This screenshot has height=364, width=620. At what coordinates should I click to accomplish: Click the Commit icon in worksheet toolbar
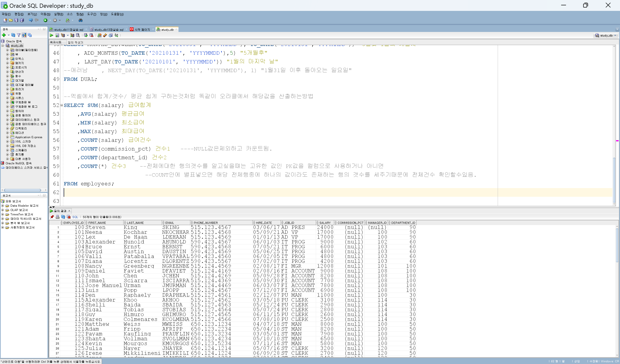86,35
